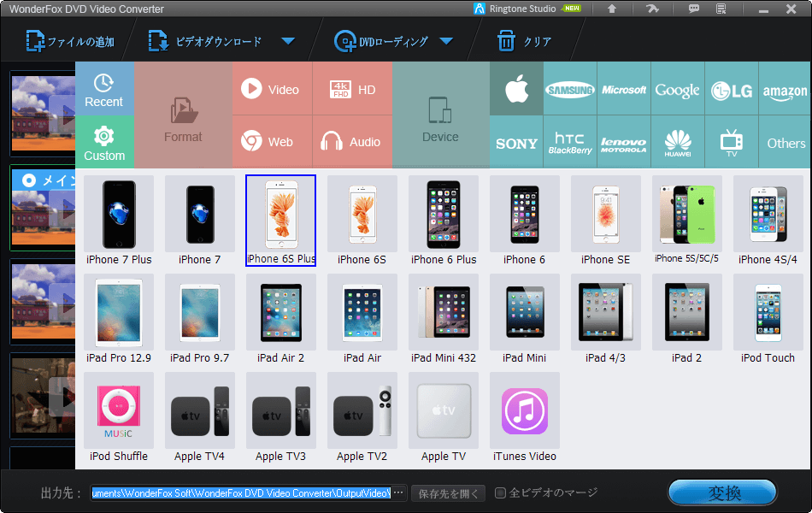Select the iPhone 5S/5C/5 preset

point(686,221)
